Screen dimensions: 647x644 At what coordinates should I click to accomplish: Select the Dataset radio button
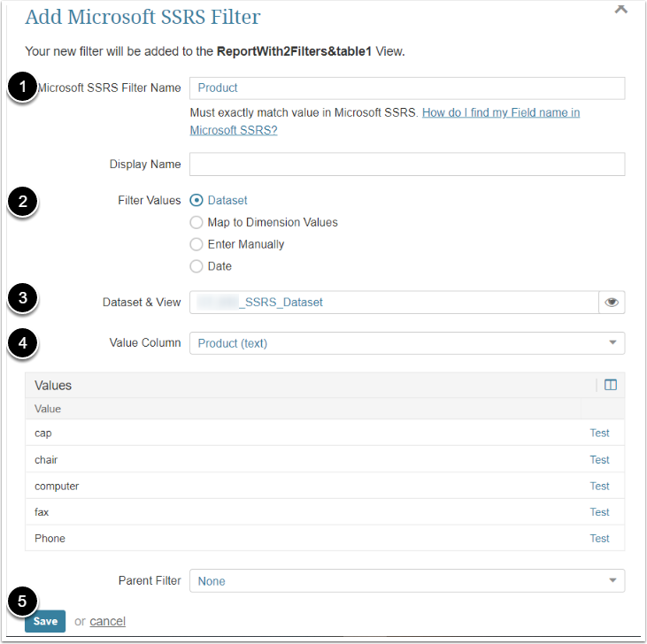pyautogui.click(x=196, y=200)
